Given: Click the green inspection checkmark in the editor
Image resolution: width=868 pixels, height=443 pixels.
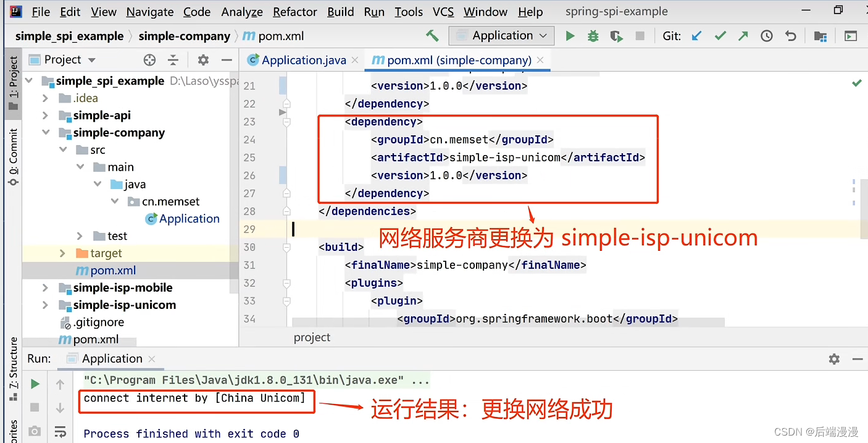Looking at the screenshot, I should click(x=857, y=83).
